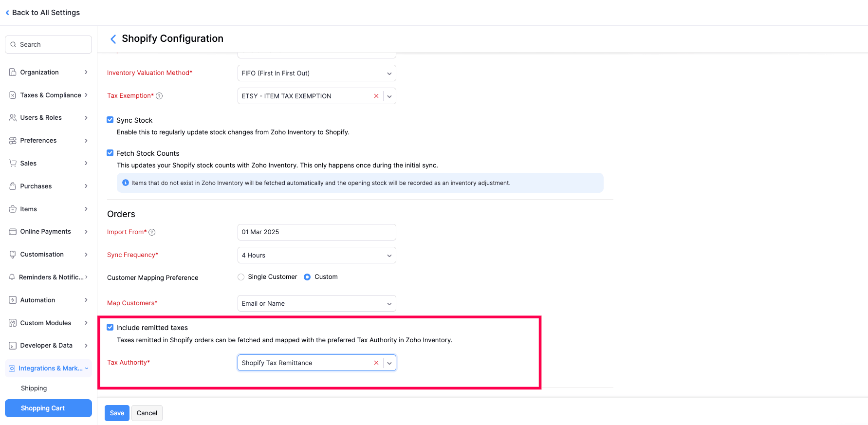868x425 pixels.
Task: Expand the Map Customers dropdown
Action: 316,303
